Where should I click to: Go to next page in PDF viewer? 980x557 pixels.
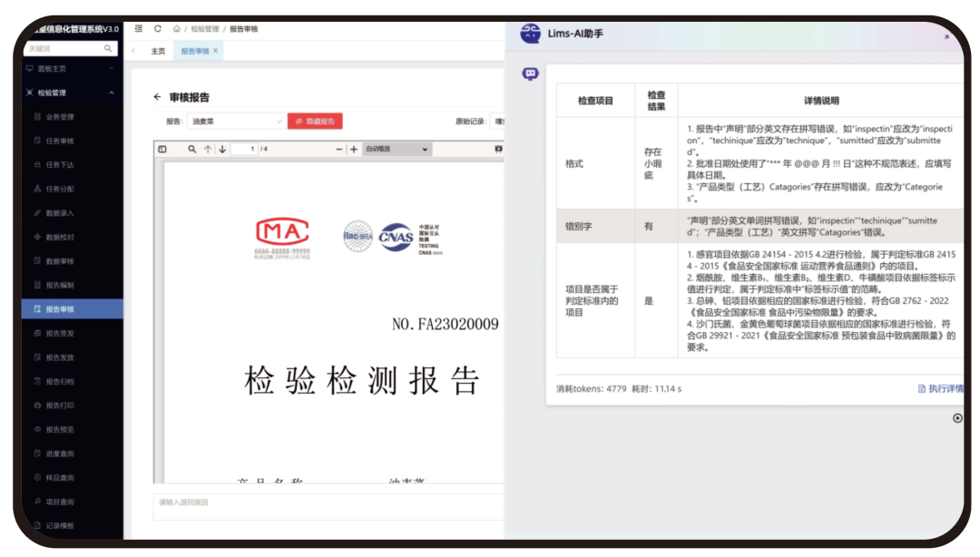coord(221,149)
